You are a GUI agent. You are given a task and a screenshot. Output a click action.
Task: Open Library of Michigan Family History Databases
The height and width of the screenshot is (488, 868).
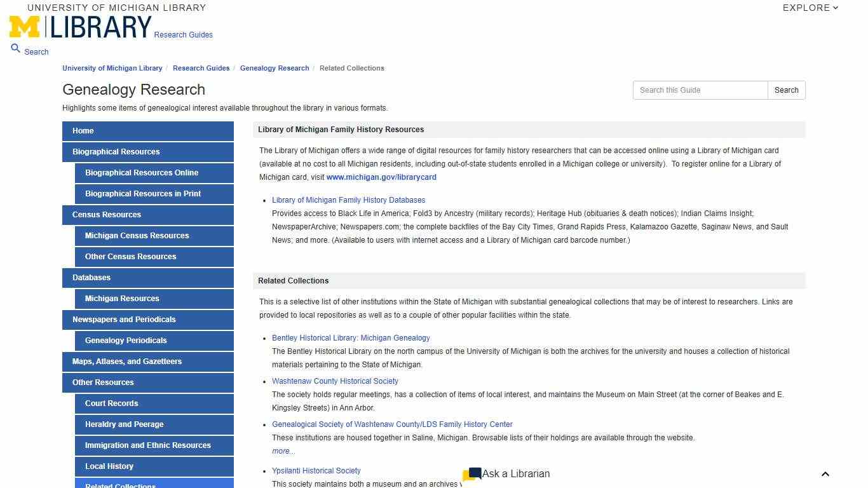348,200
